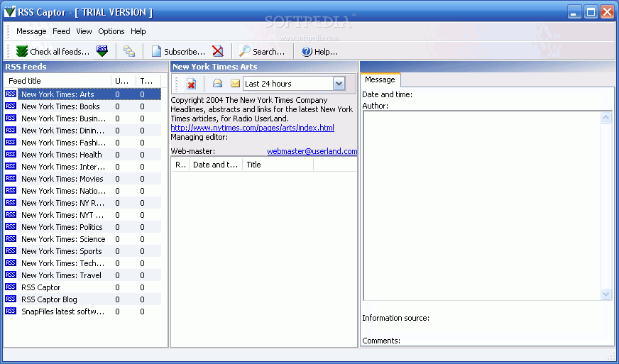Image resolution: width=619 pixels, height=364 pixels.
Task: Click the Subscribe document icon
Action: (157, 51)
